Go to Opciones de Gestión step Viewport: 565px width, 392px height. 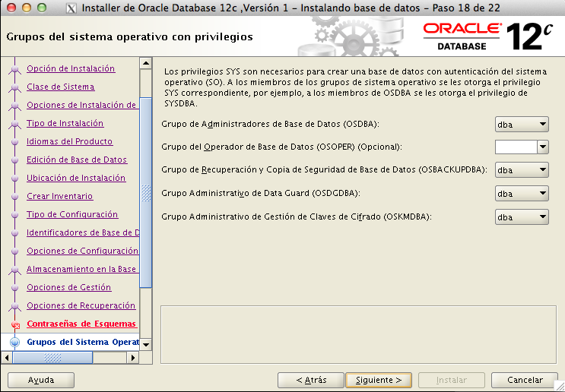pyautogui.click(x=69, y=287)
